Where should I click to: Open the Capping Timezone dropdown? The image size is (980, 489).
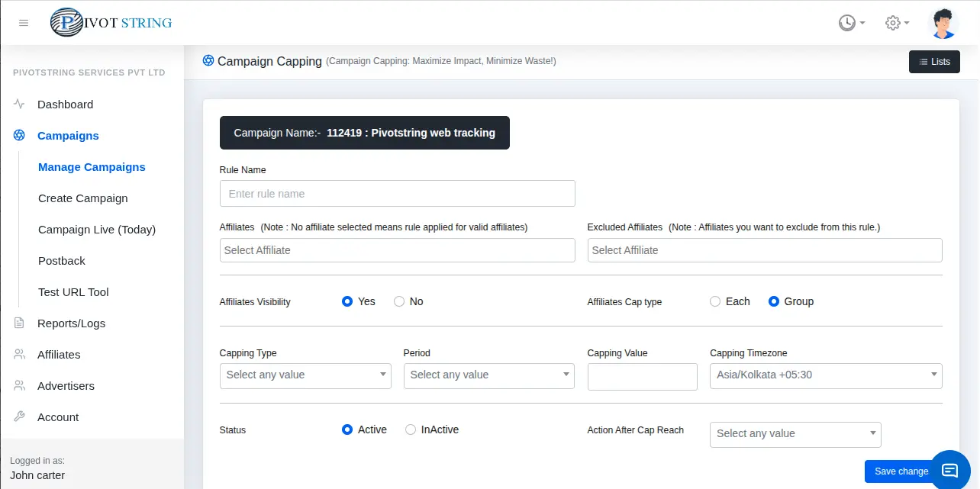tap(826, 375)
